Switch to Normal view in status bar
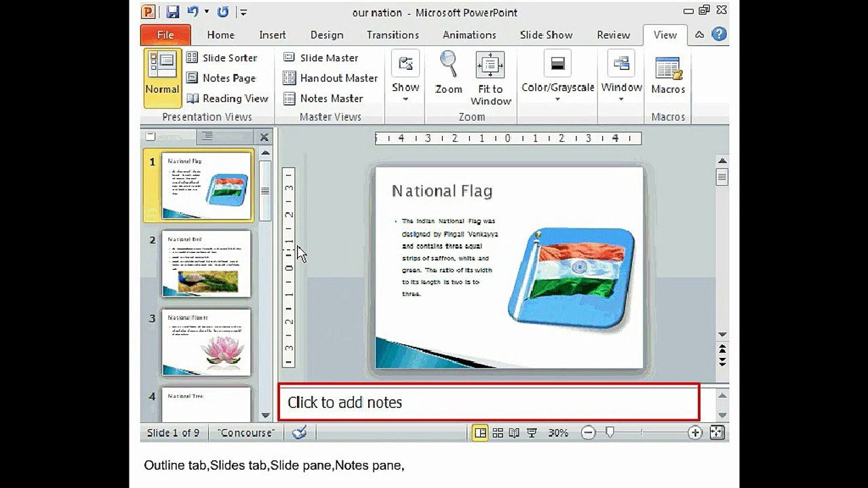868x488 pixels. coord(480,432)
